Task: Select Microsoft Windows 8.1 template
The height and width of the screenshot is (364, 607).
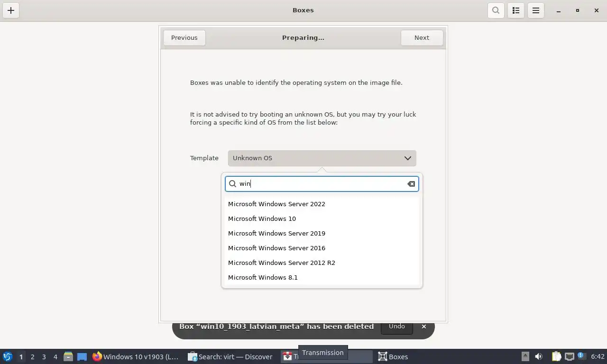Action: (322, 278)
